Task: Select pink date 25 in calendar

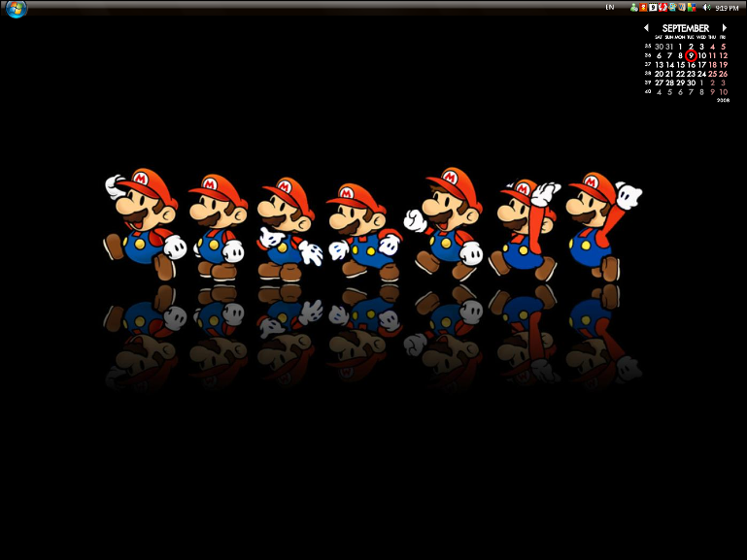Action: 713,74
